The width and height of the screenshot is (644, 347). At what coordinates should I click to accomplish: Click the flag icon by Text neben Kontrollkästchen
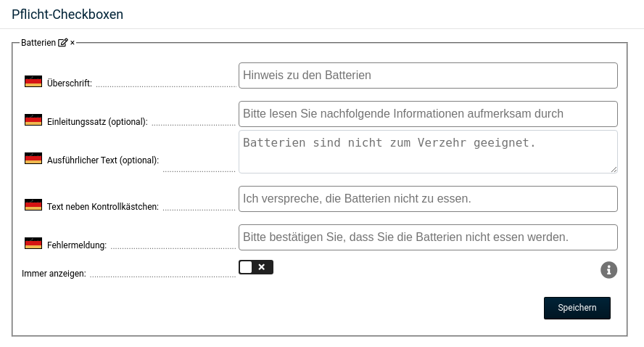pos(33,204)
